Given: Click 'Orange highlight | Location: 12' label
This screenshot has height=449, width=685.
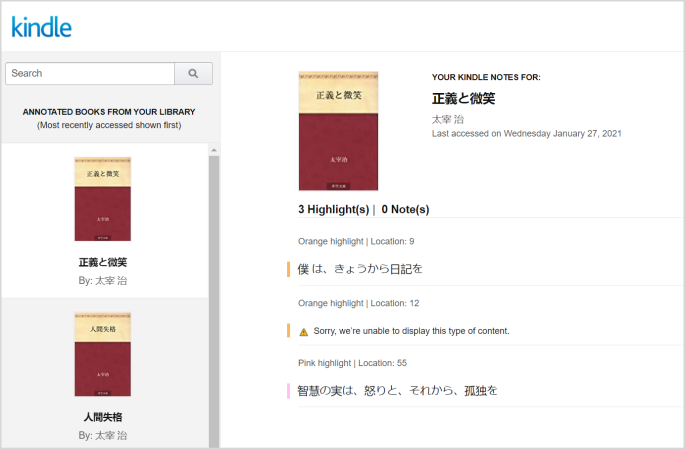Looking at the screenshot, I should (x=359, y=303).
